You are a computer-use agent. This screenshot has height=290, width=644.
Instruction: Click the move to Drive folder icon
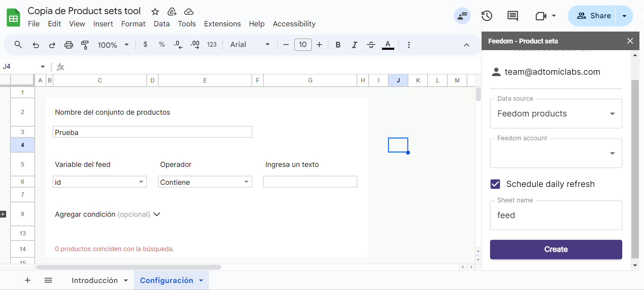pos(172,12)
